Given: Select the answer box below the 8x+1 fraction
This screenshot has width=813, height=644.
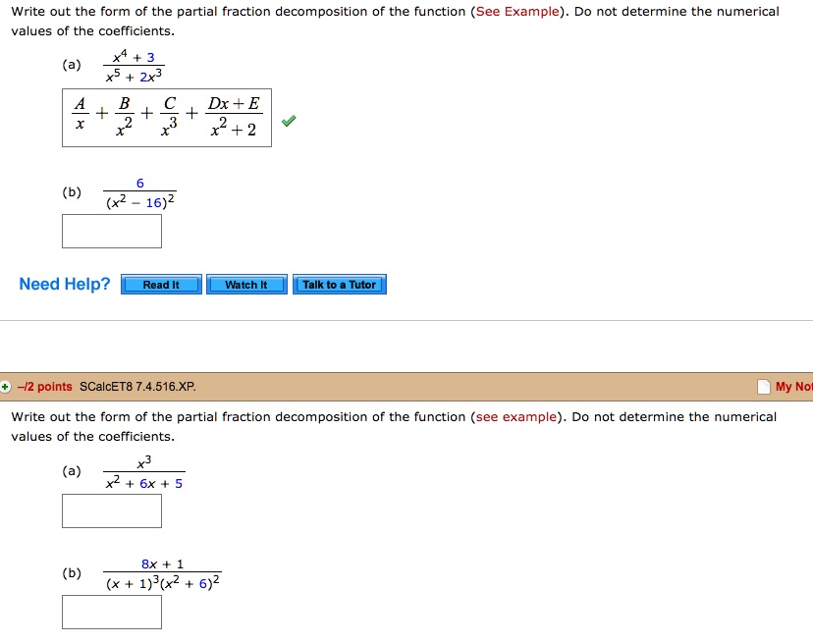Looking at the screenshot, I should (x=112, y=611).
